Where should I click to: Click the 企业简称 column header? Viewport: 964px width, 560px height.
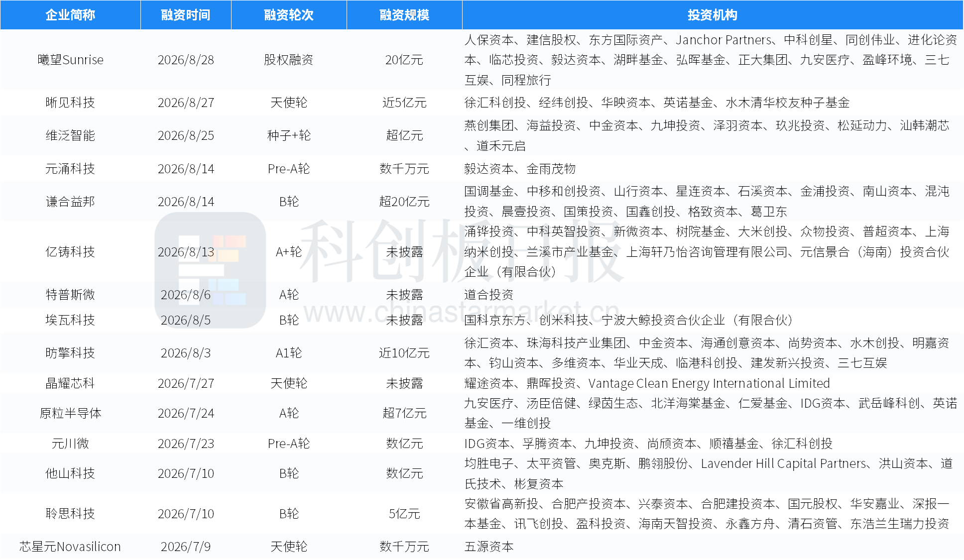tap(70, 15)
